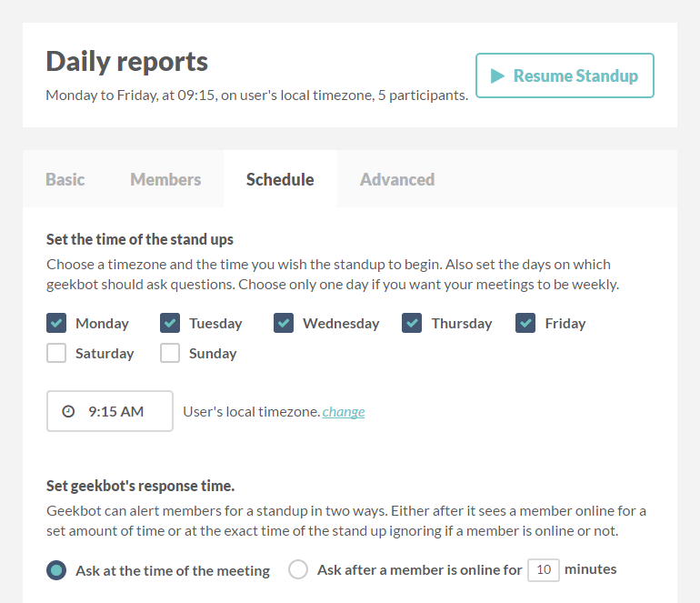Open the Members tab
The image size is (700, 603).
click(165, 179)
